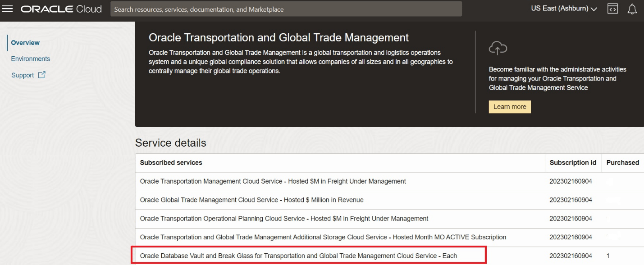This screenshot has height=265, width=644.
Task: Collapse the Overview sidebar section
Action: tap(25, 42)
